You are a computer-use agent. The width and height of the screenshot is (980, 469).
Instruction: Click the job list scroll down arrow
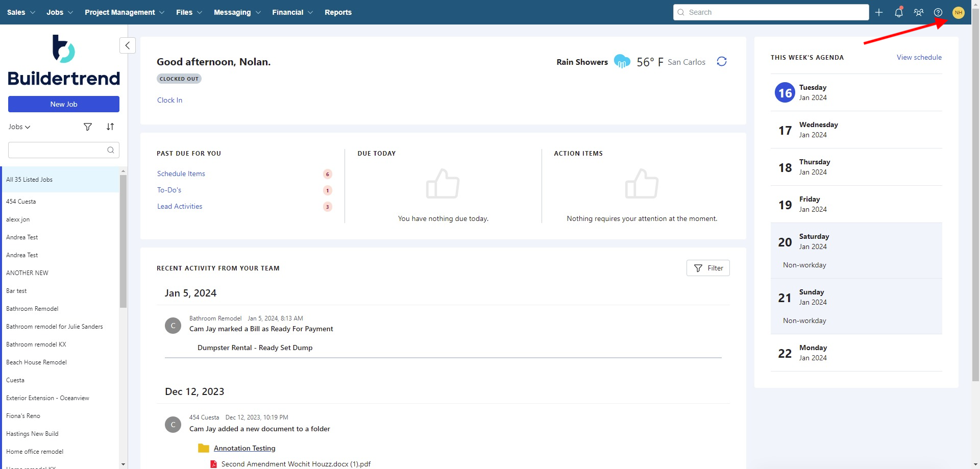(123, 464)
